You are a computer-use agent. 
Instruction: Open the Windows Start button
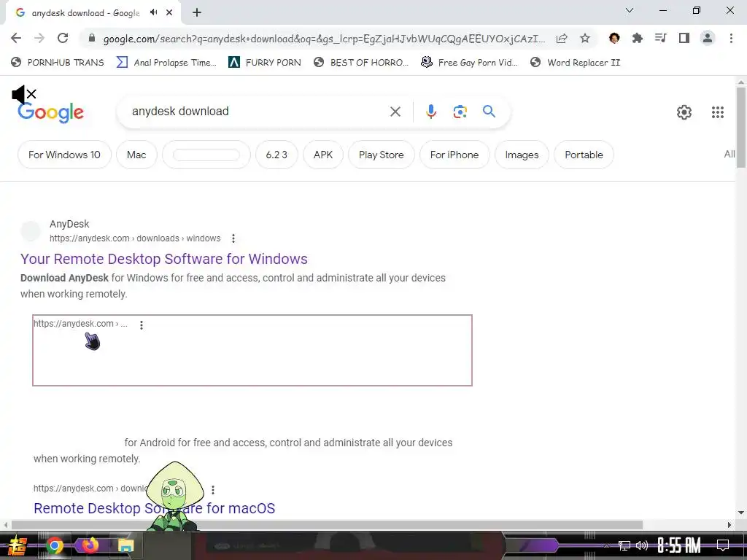coord(18,545)
